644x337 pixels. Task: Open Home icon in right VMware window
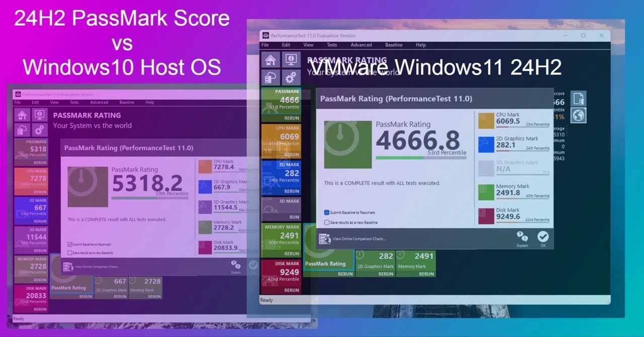271,60
